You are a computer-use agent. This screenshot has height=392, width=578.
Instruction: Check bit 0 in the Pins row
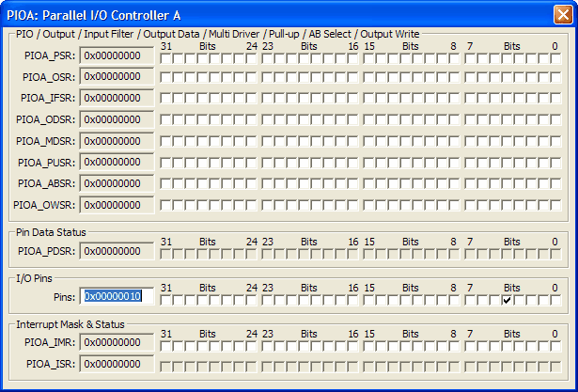coord(555,300)
